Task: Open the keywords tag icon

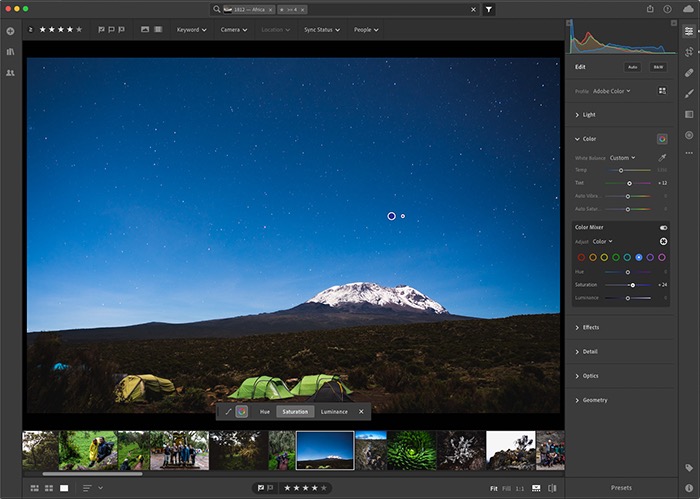Action: tap(689, 467)
